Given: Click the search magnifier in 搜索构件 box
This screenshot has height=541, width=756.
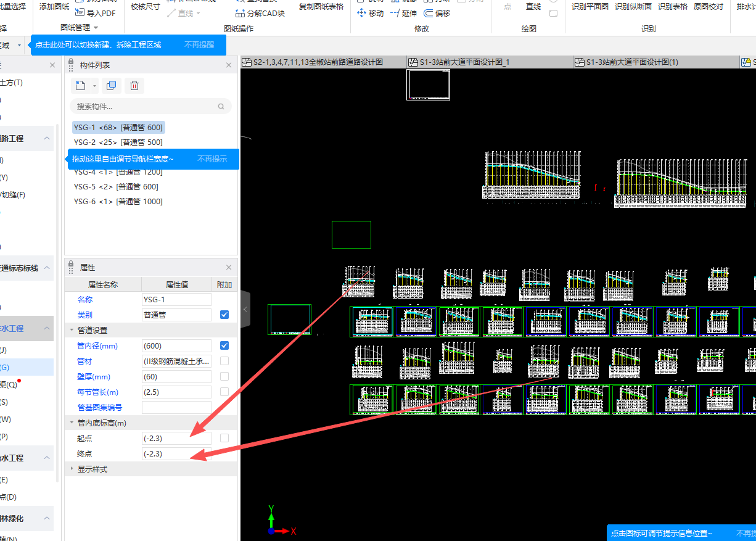Looking at the screenshot, I should pyautogui.click(x=221, y=107).
